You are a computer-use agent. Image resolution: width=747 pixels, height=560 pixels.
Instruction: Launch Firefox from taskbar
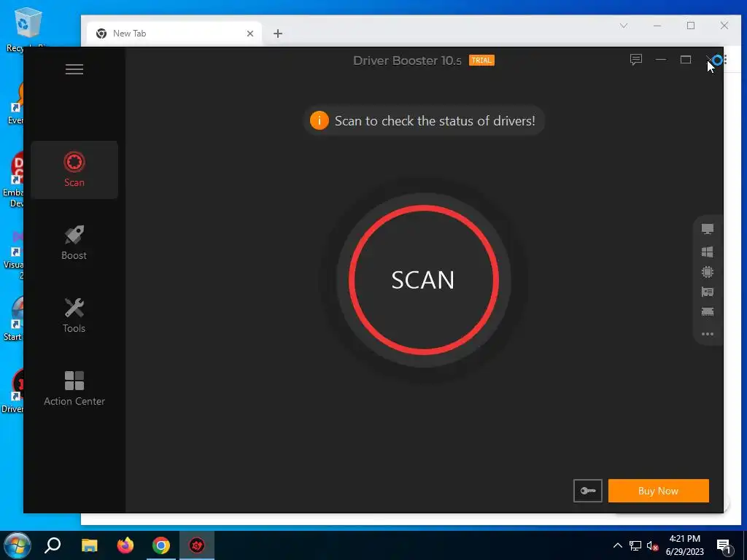125,545
